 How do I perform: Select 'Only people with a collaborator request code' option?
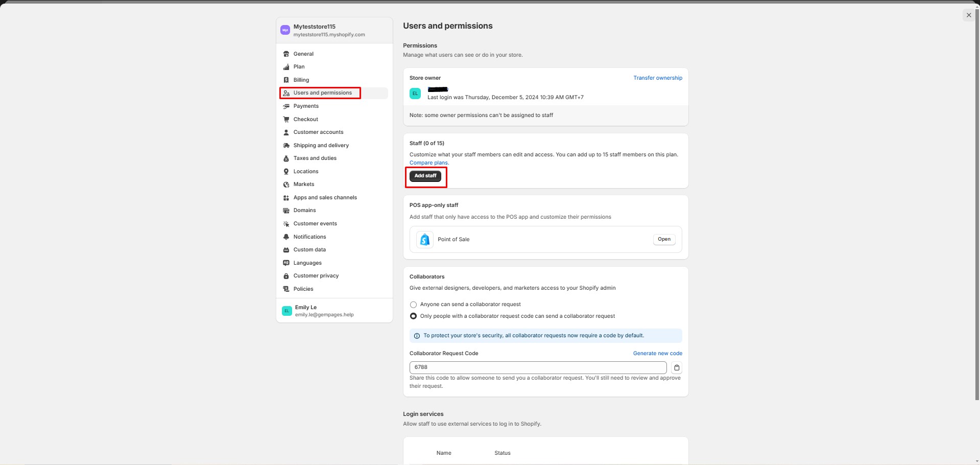414,316
